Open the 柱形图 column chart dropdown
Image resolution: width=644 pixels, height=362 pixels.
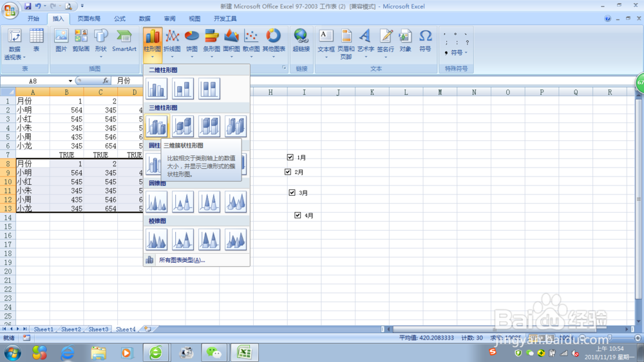click(x=153, y=44)
